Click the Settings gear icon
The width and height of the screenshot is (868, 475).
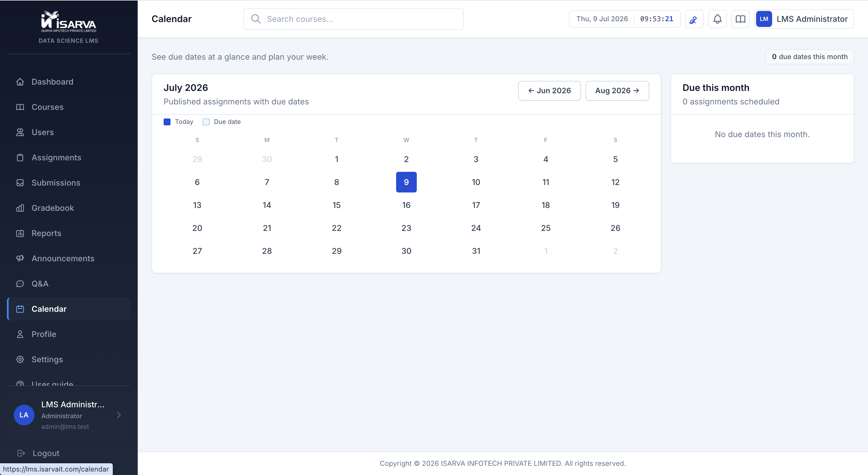(x=20, y=359)
